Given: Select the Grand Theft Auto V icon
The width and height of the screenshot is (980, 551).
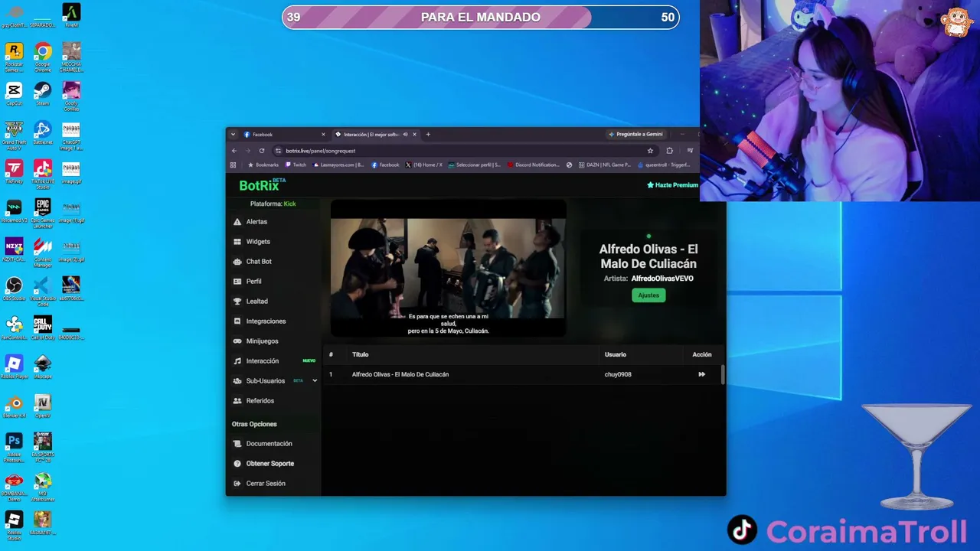Looking at the screenshot, I should (14, 135).
